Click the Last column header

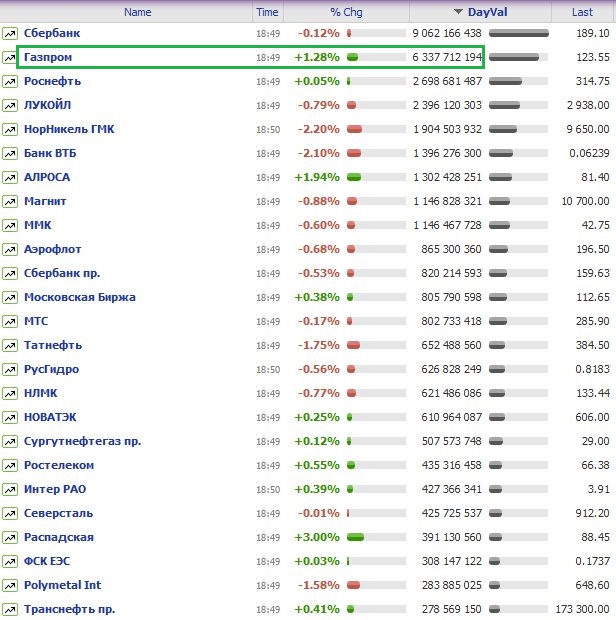[582, 12]
